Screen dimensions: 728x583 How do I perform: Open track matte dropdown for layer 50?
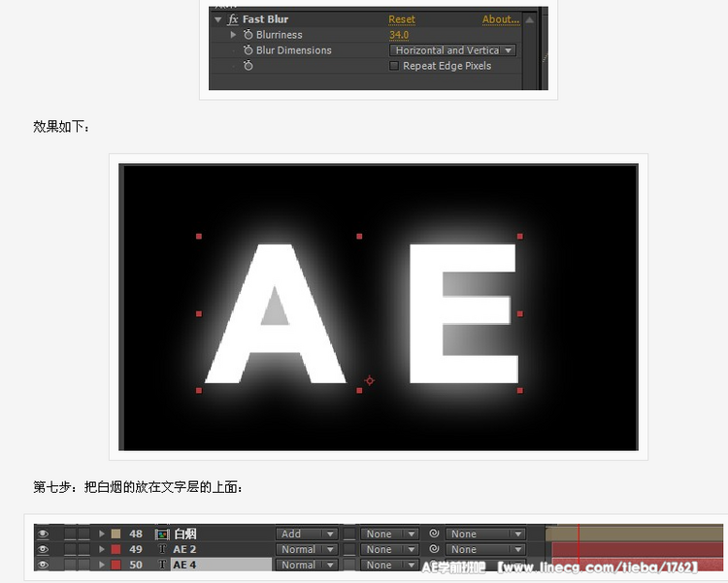coord(389,565)
